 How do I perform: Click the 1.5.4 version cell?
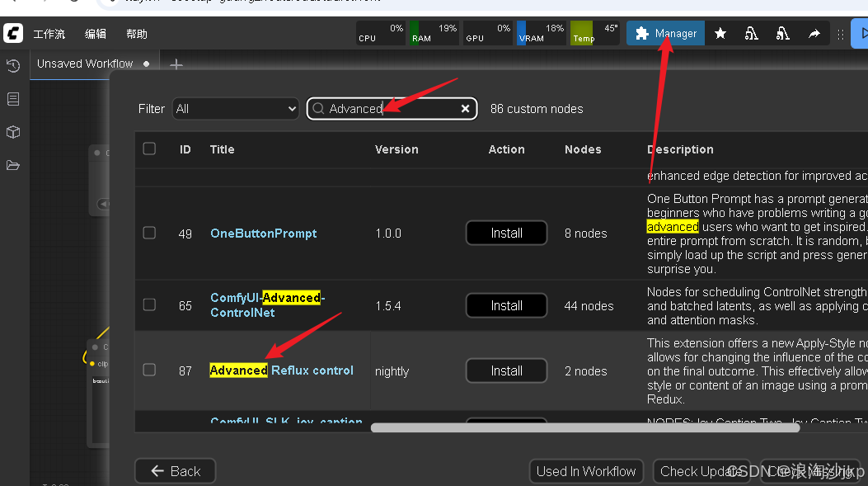click(x=388, y=306)
